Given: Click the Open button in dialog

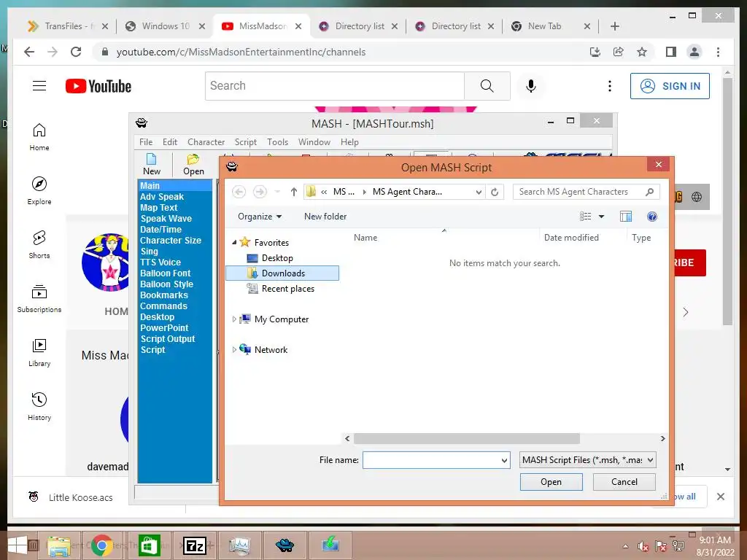Looking at the screenshot, I should tap(551, 482).
